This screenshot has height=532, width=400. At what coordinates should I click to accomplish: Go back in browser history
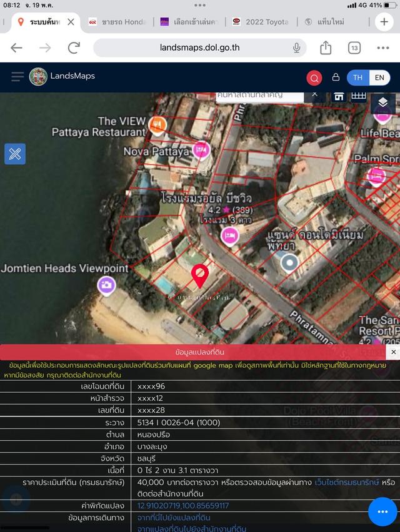(16, 48)
